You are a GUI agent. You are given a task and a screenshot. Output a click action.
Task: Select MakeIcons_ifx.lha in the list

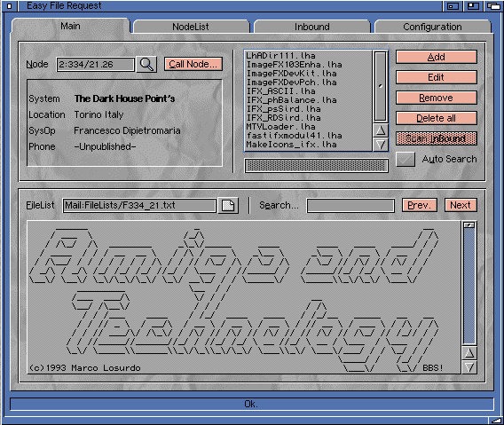(x=308, y=145)
